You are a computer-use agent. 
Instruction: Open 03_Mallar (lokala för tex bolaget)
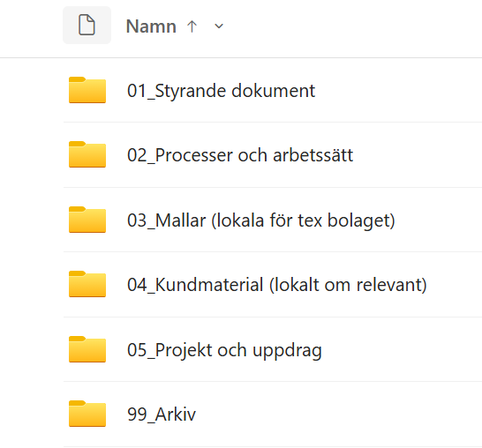click(x=261, y=220)
